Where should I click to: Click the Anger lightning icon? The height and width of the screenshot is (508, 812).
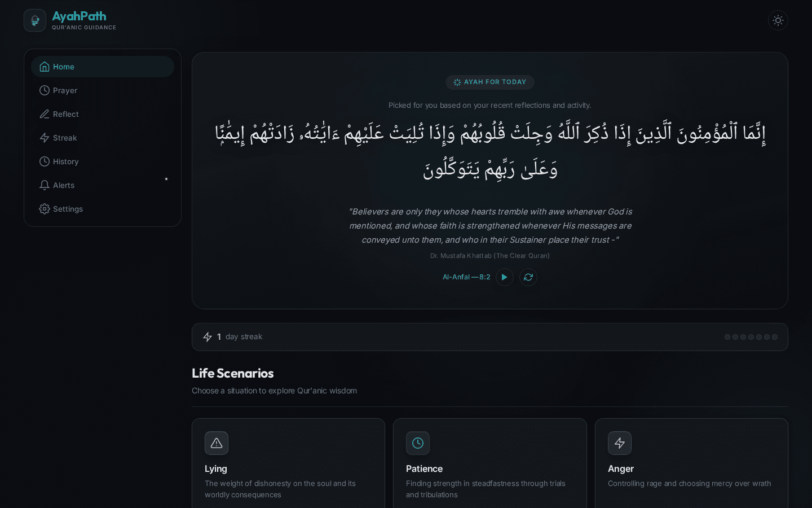pos(620,443)
